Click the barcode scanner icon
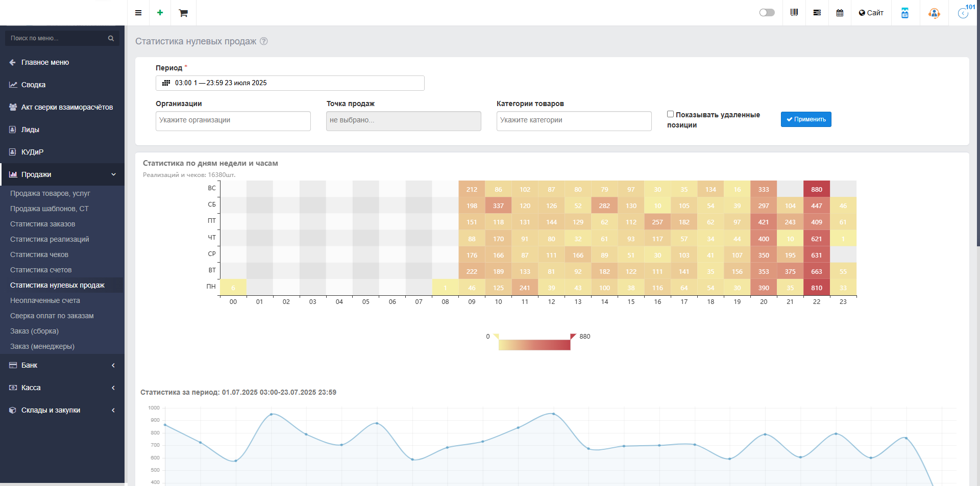The width and height of the screenshot is (980, 486). 794,13
